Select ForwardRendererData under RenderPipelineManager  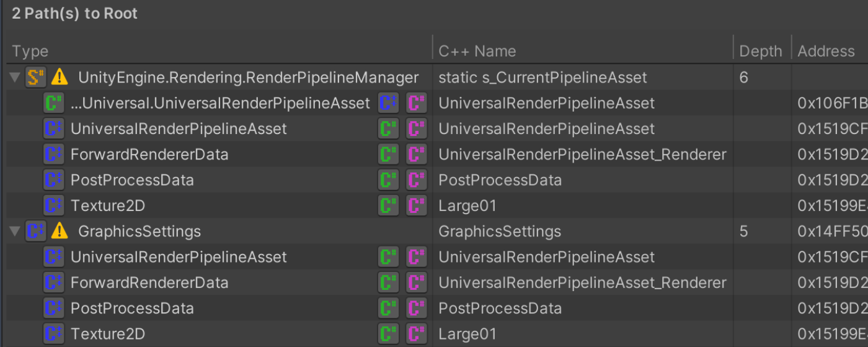point(149,155)
